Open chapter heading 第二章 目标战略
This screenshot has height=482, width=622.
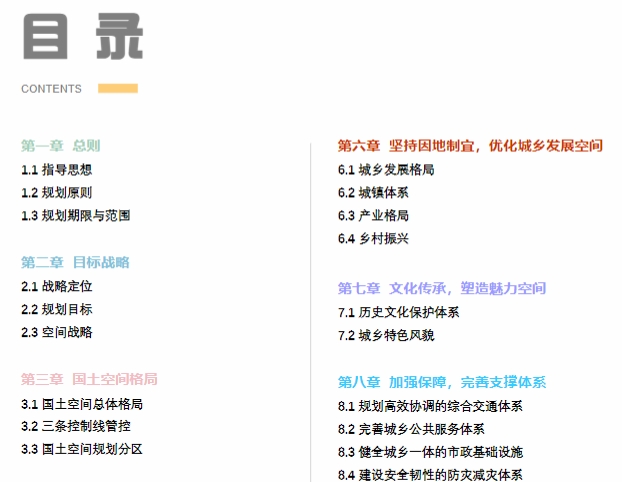75,263
